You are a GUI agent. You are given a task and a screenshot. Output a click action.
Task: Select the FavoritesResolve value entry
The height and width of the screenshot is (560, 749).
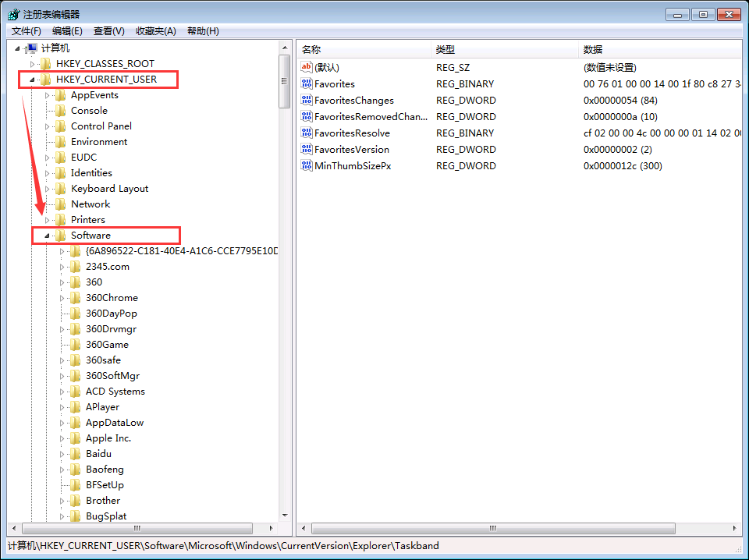click(x=352, y=133)
